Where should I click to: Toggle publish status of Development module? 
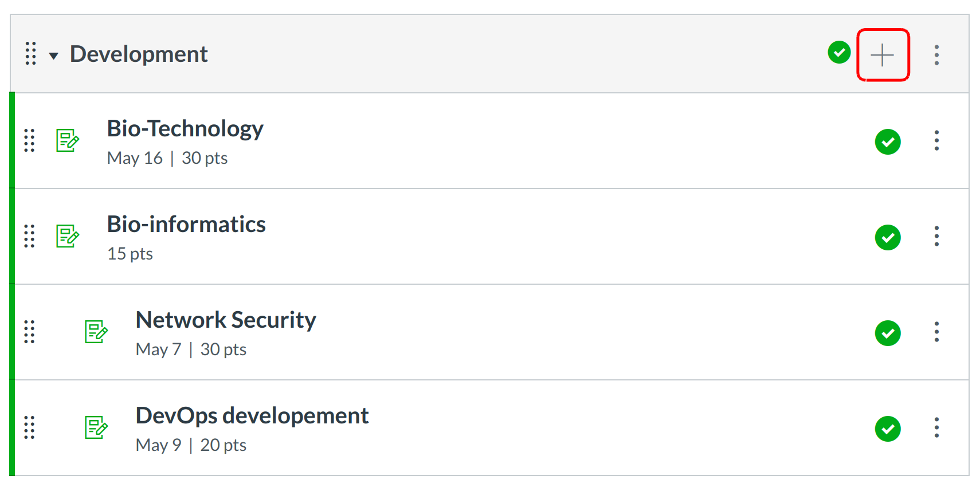tap(839, 53)
